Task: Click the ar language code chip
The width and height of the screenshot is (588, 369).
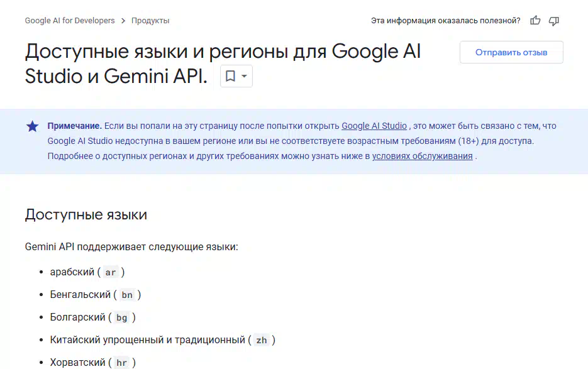Action: 111,272
